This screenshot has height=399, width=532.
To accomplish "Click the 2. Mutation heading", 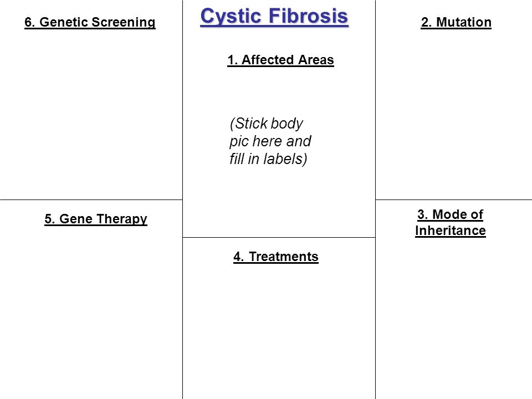I will point(456,22).
